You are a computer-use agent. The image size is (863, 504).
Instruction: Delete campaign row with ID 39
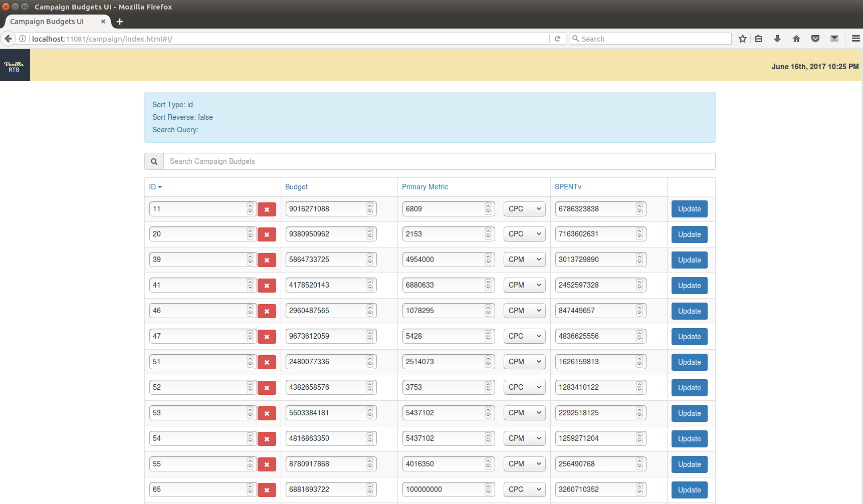pyautogui.click(x=267, y=260)
